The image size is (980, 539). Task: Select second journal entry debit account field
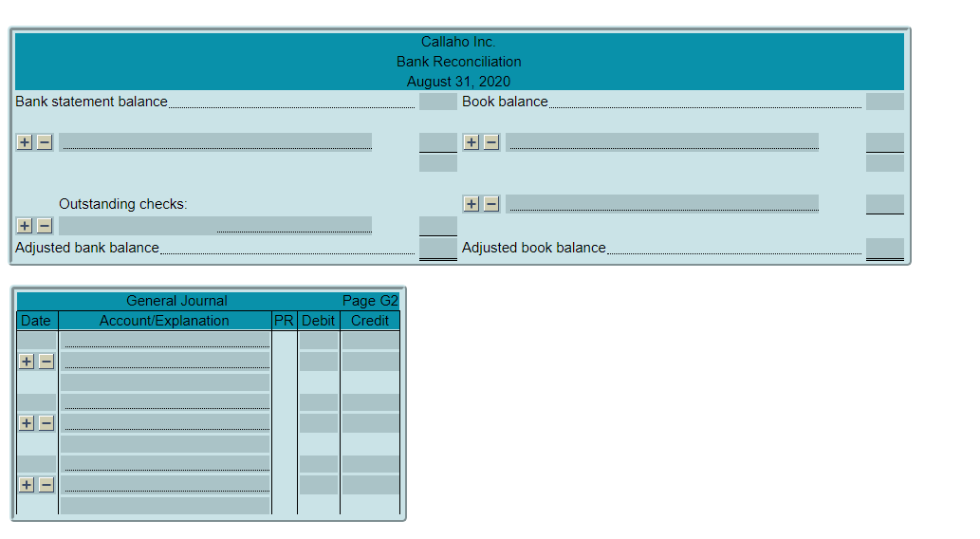click(x=165, y=402)
